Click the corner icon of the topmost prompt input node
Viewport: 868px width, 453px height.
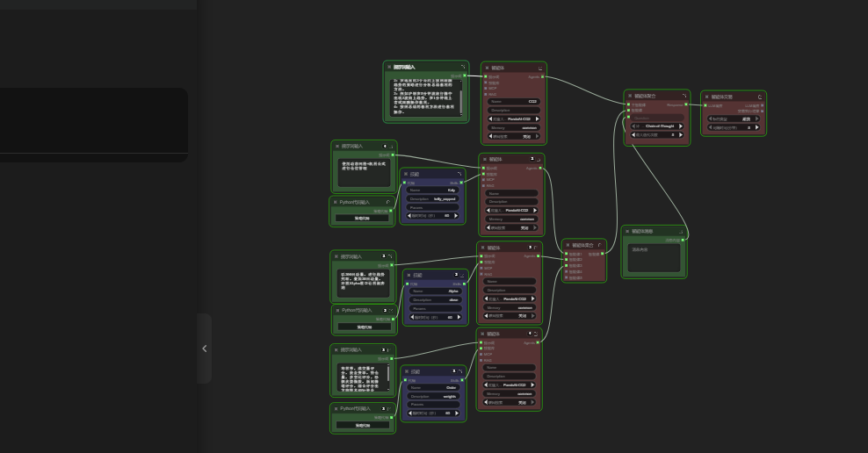coord(463,67)
